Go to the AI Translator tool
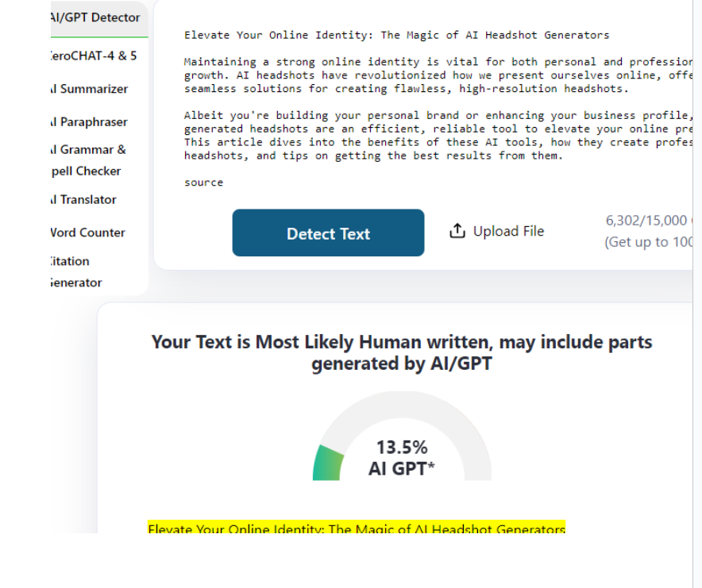The image size is (702, 588). click(83, 200)
